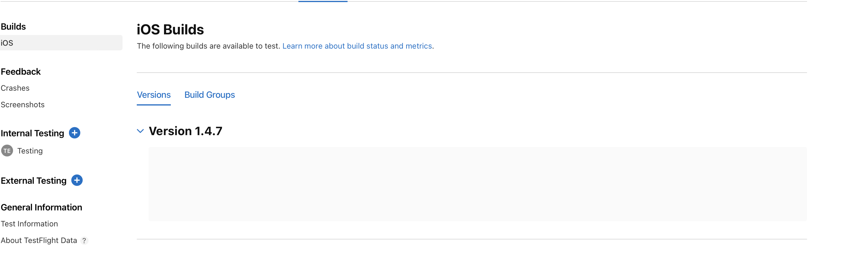Screen dimensions: 868x275
Task: Click the External Testing heading
Action: point(34,180)
